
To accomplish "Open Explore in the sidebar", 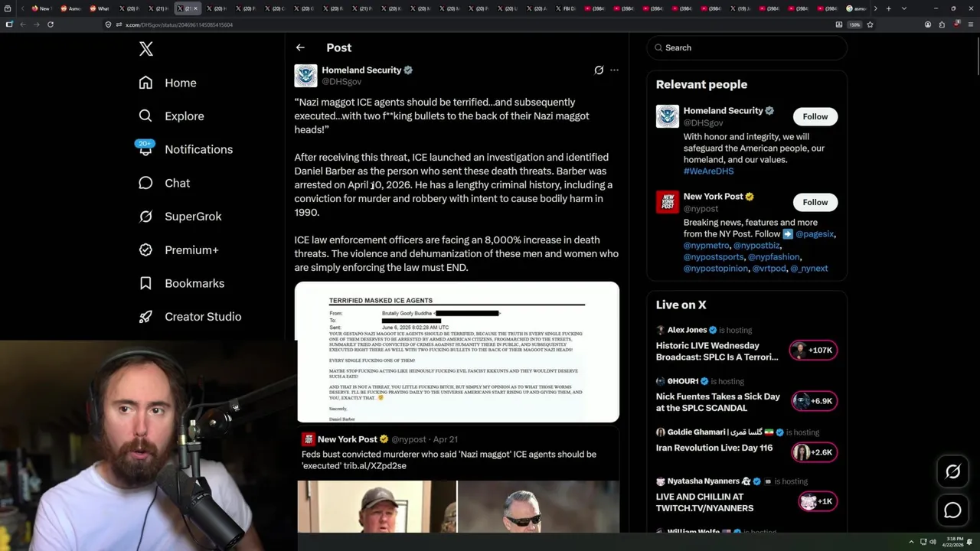I will click(171, 116).
